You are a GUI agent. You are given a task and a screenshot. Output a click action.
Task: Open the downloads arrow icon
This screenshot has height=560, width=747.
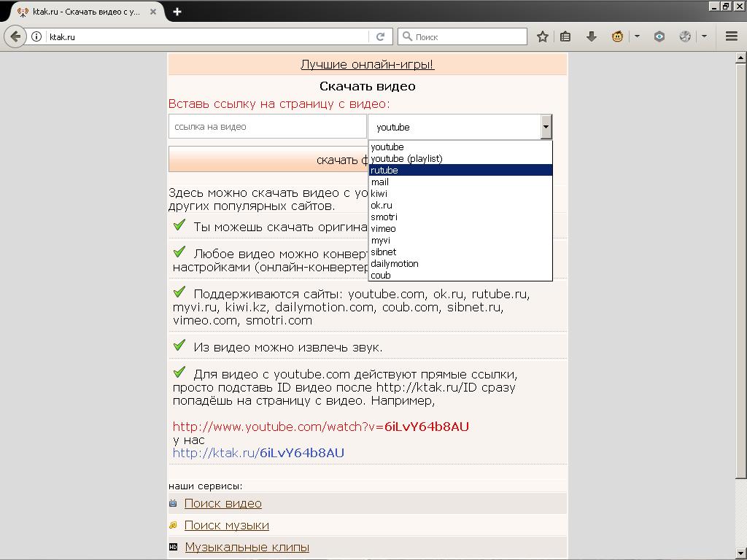(591, 36)
